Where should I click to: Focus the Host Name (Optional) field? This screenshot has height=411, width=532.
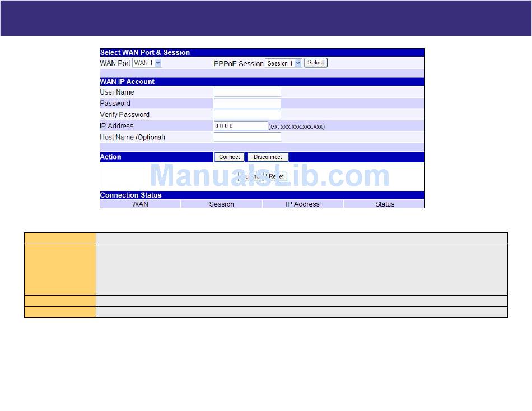247,137
